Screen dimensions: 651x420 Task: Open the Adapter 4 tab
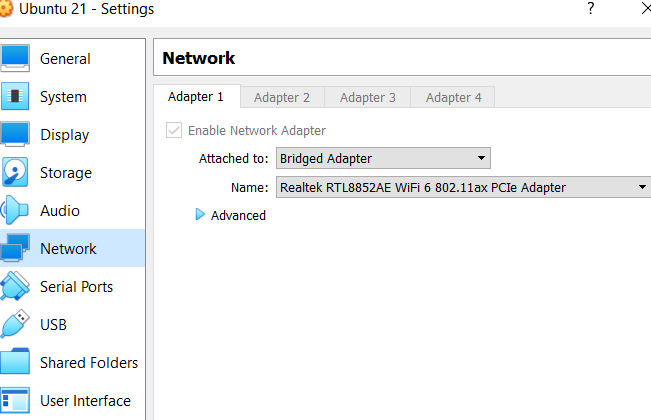454,97
